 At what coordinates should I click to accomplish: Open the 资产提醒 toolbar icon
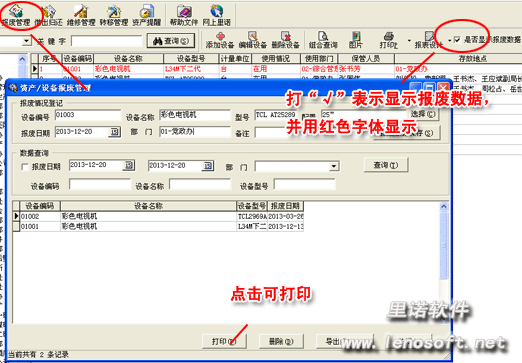[146, 16]
